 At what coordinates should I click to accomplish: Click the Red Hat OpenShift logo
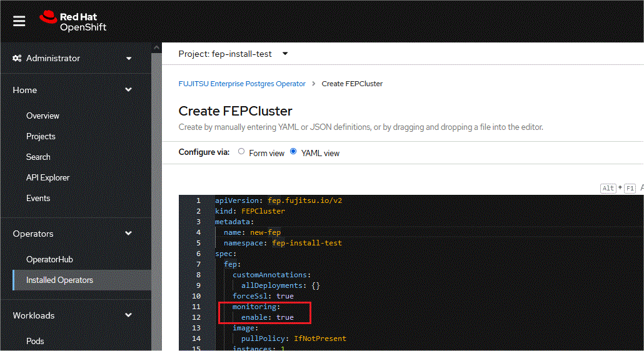tap(73, 21)
